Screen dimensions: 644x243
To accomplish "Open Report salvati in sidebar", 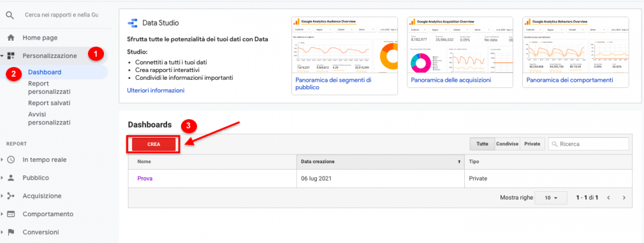I will pyautogui.click(x=49, y=103).
